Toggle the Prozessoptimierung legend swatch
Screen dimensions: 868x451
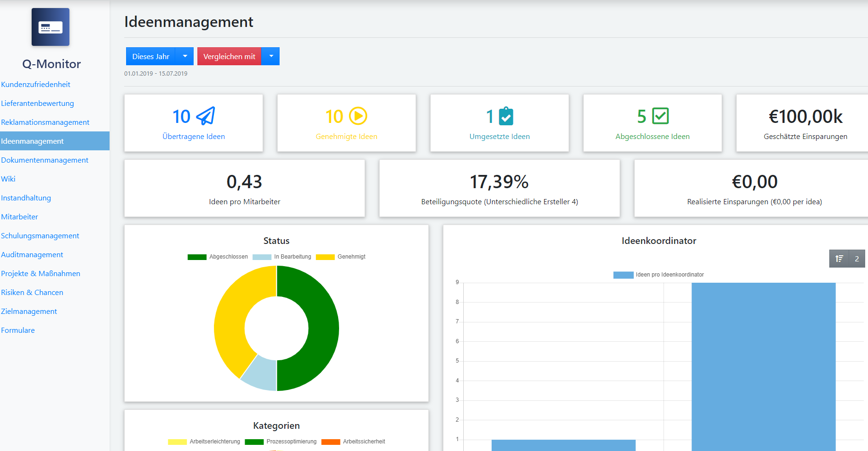pos(254,442)
